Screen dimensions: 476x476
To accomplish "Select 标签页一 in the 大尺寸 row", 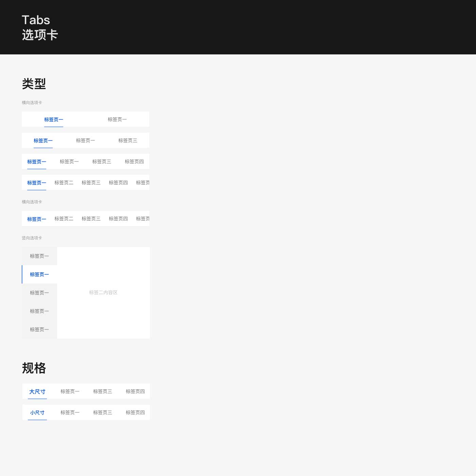I will 70,391.
